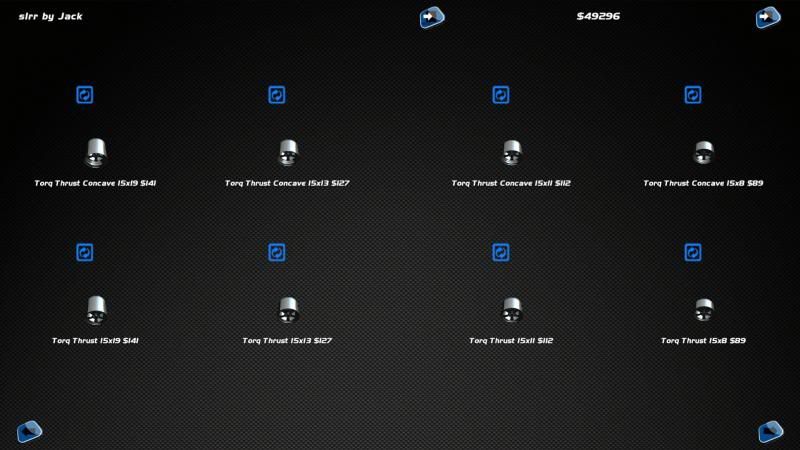The height and width of the screenshot is (450, 800).
Task: Select the Torq Thrust Concave 15x11 wheel model
Action: tap(511, 153)
